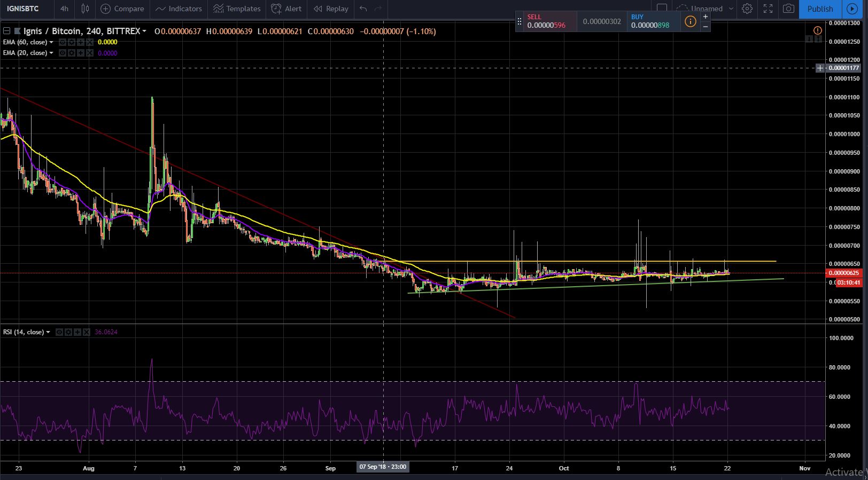Click the price change -0.00000007 (-1.10%)
Image resolution: width=868 pixels, height=480 pixels.
pyautogui.click(x=398, y=32)
